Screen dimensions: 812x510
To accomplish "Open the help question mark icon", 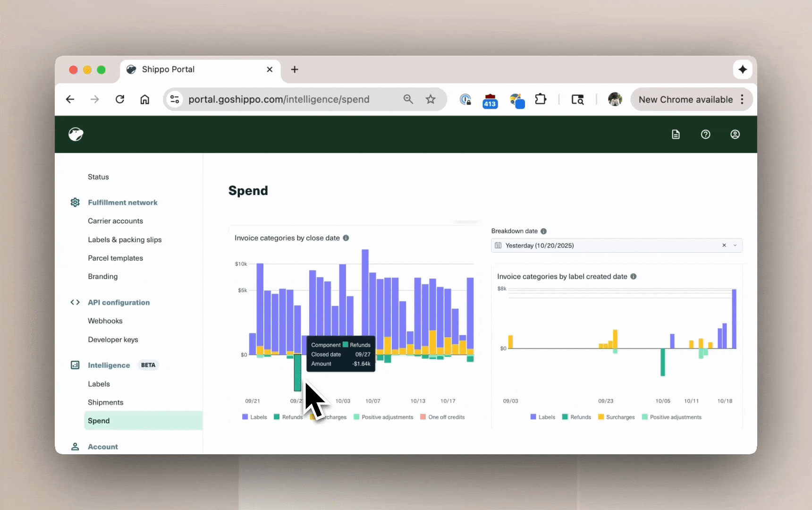I will (705, 135).
